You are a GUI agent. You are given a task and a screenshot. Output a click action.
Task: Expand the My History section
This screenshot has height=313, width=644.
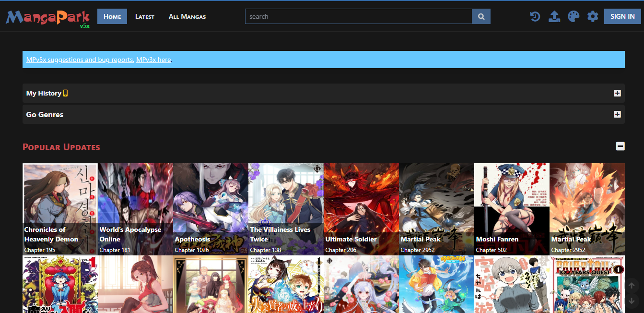(x=617, y=93)
